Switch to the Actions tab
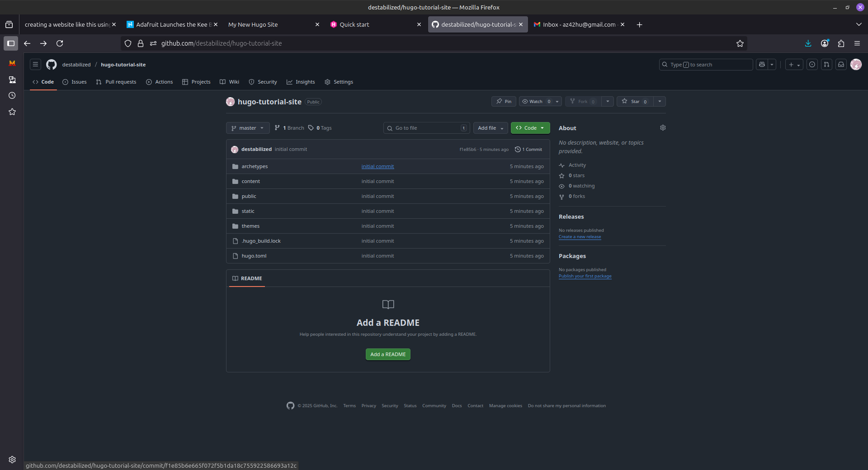Viewport: 868px width, 470px height. point(159,82)
